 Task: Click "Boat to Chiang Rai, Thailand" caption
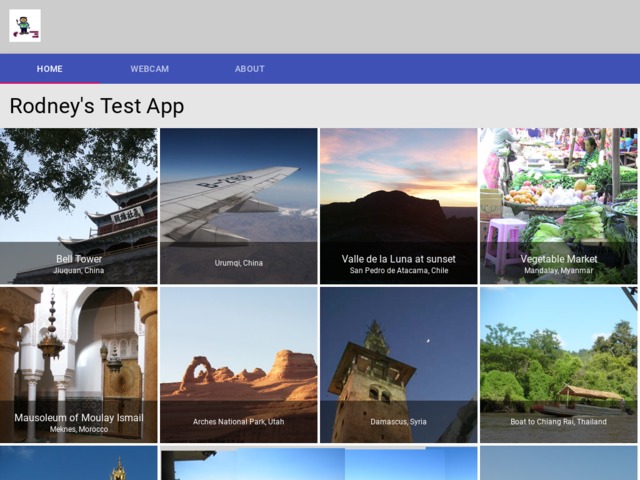point(558,422)
